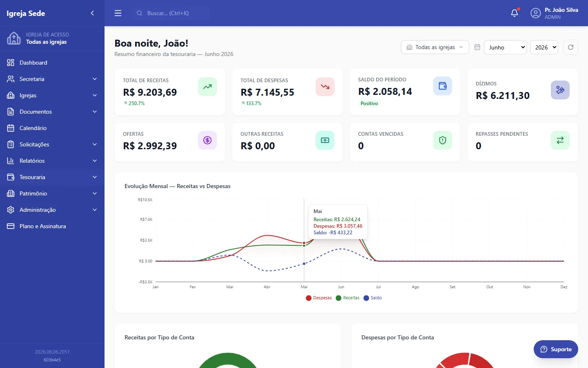Image resolution: width=588 pixels, height=368 pixels.
Task: Click the Suporte button
Action: tap(556, 349)
